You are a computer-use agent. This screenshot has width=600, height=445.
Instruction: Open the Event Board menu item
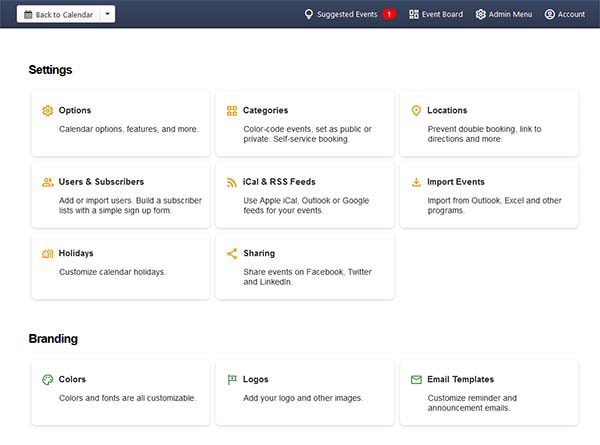436,15
